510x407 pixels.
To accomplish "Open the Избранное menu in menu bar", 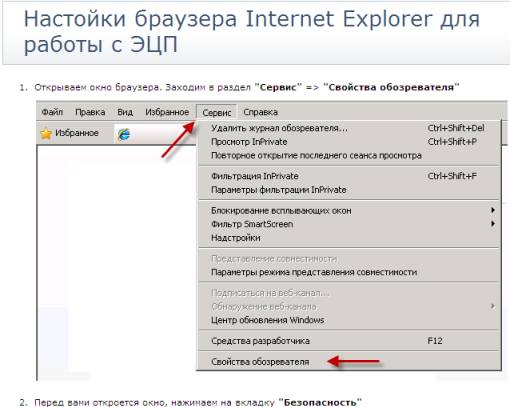I will [x=167, y=112].
